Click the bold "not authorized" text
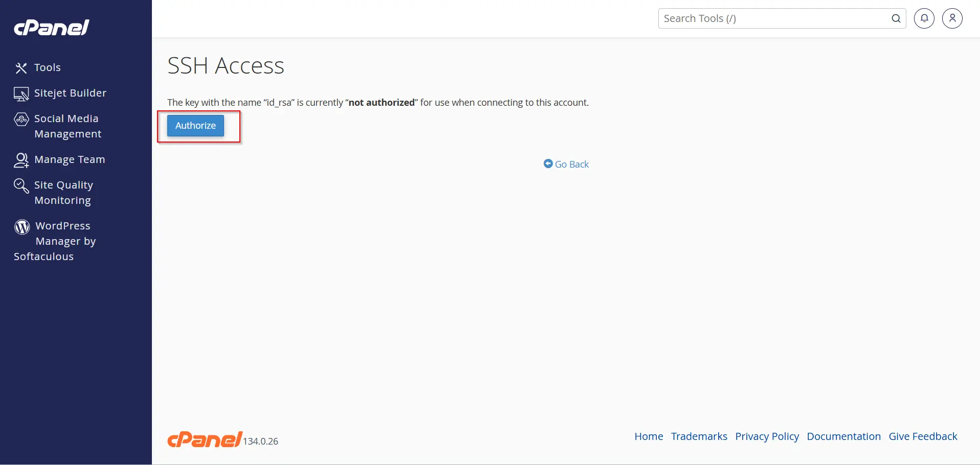This screenshot has width=980, height=465. [382, 103]
